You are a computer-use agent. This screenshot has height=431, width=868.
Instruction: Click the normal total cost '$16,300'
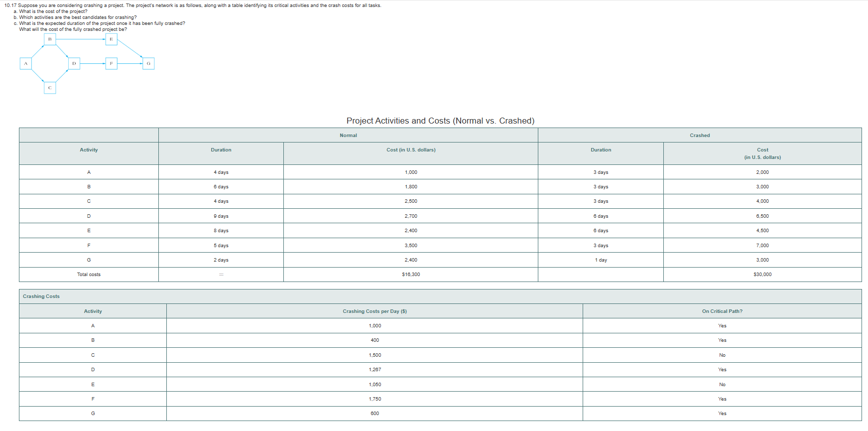(411, 275)
